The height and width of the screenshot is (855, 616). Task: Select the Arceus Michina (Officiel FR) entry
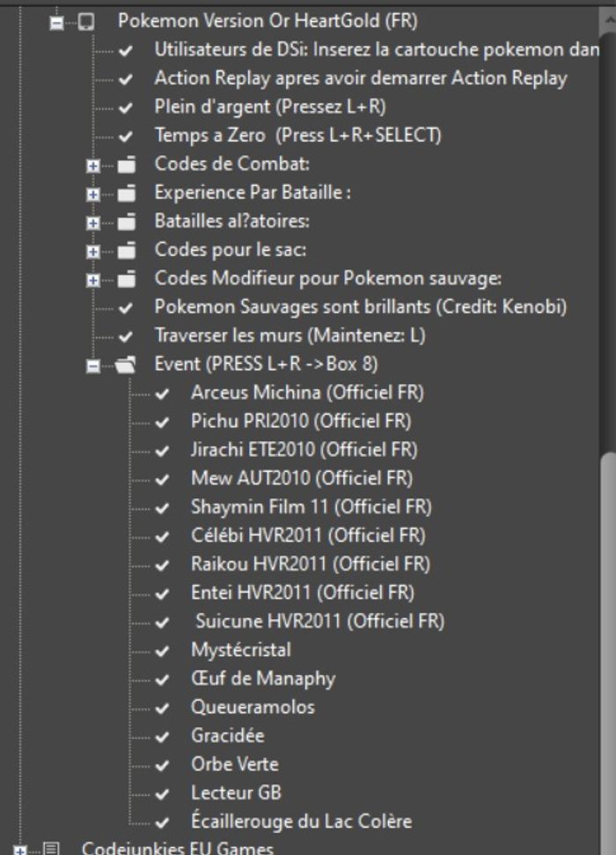[307, 393]
